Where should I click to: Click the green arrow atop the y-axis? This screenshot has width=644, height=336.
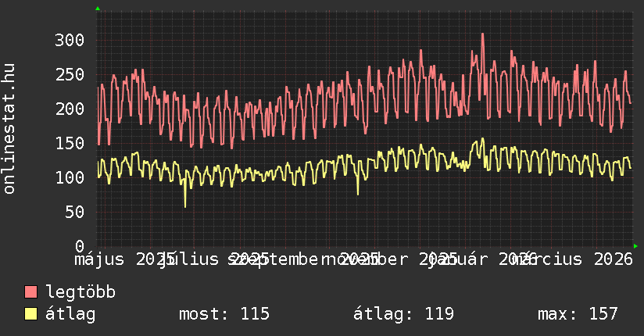(98, 9)
